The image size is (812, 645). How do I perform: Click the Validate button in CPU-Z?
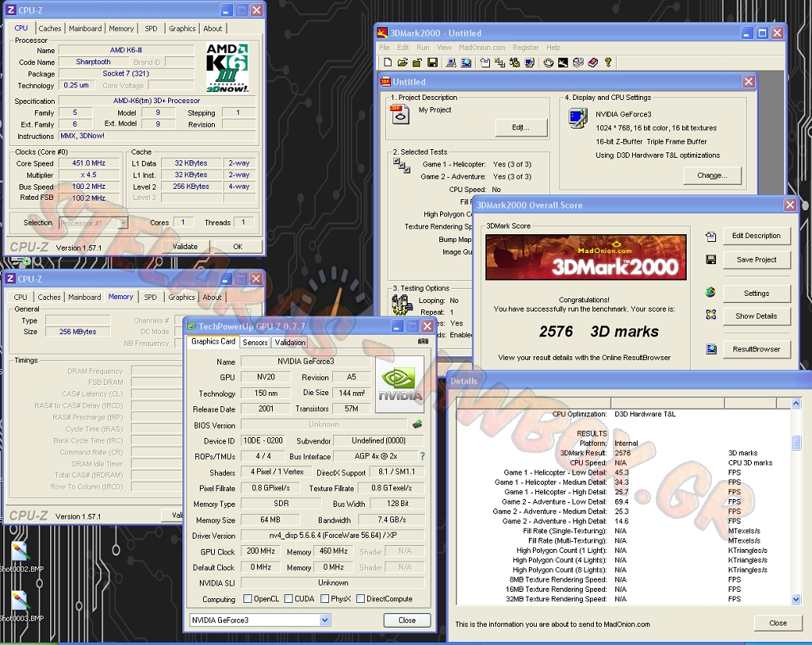pos(185,247)
